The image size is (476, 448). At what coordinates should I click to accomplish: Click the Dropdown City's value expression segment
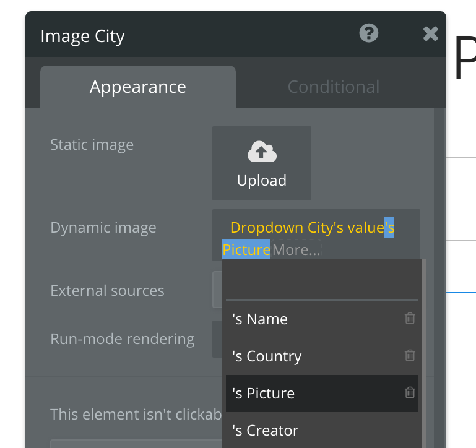pos(306,228)
